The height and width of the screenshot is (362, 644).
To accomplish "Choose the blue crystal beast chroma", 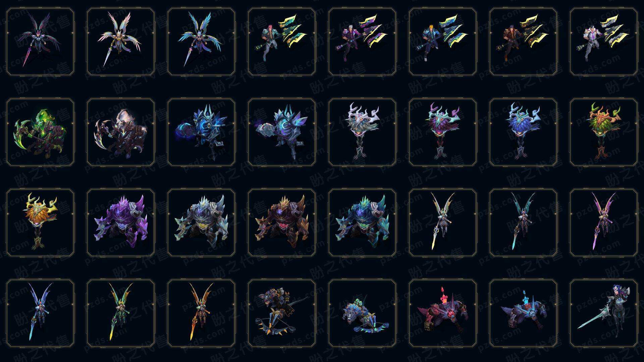I will coord(523,313).
